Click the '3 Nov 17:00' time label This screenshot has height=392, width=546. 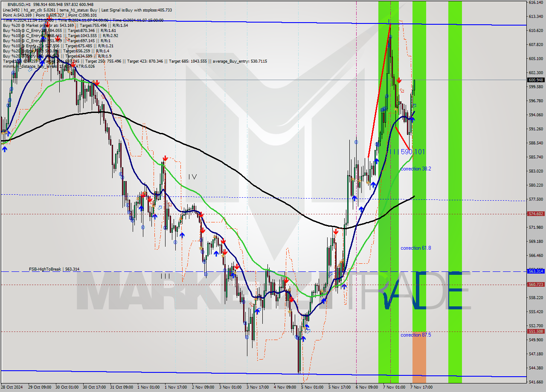tap(258, 387)
